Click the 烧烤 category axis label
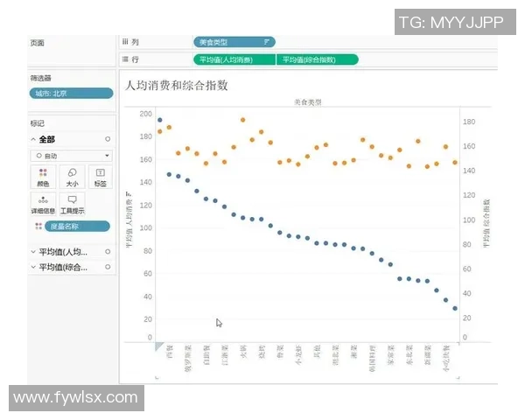525x420 pixels. tap(262, 352)
